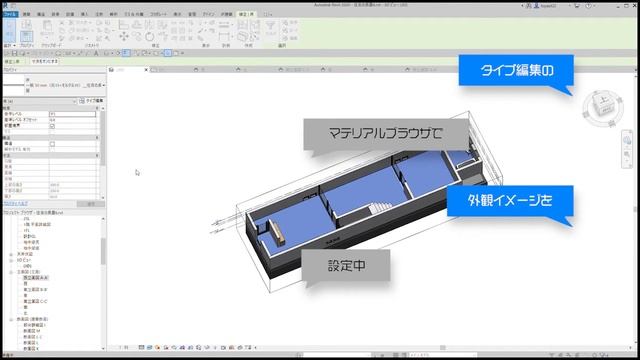Open the 注釈 ribbon tab
The image size is (640, 360).
pyautogui.click(x=99, y=14)
